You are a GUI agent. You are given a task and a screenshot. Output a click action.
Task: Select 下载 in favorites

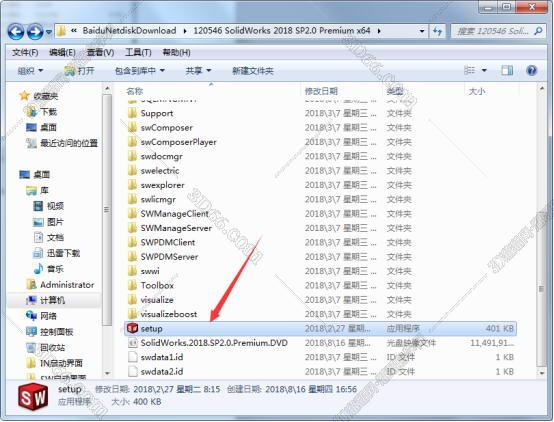point(48,112)
